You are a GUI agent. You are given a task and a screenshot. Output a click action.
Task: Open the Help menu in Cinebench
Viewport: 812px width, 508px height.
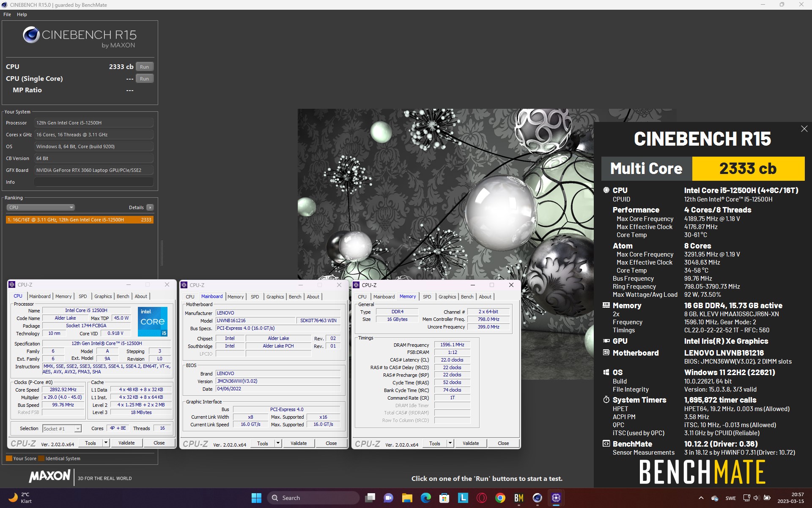[x=22, y=14]
